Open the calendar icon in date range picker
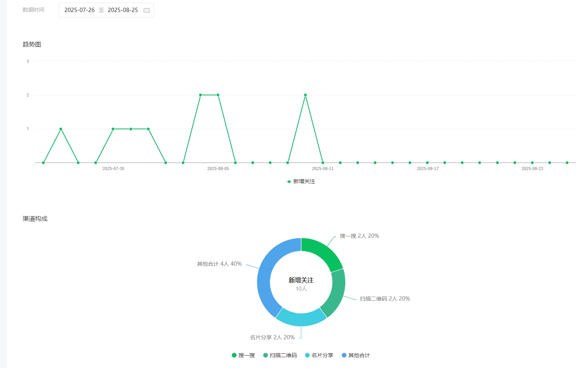 [x=147, y=10]
